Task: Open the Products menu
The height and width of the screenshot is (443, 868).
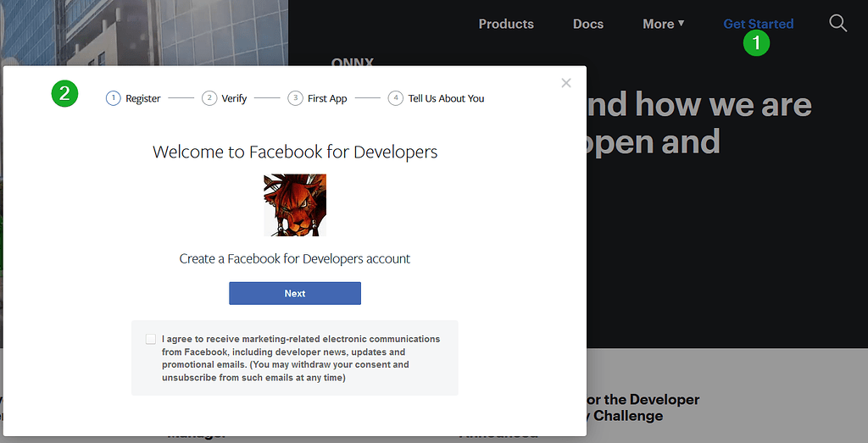Action: point(506,24)
